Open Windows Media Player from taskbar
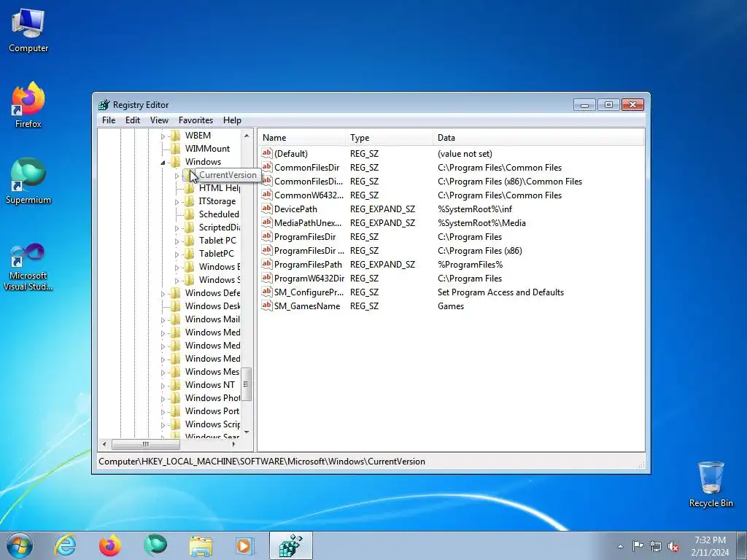This screenshot has width=747, height=560. point(245,545)
